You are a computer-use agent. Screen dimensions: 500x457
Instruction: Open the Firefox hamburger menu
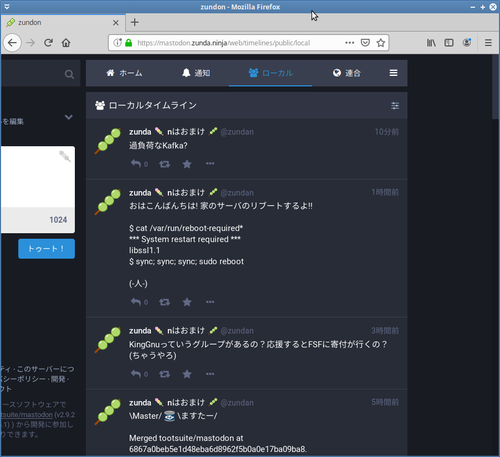click(x=488, y=43)
